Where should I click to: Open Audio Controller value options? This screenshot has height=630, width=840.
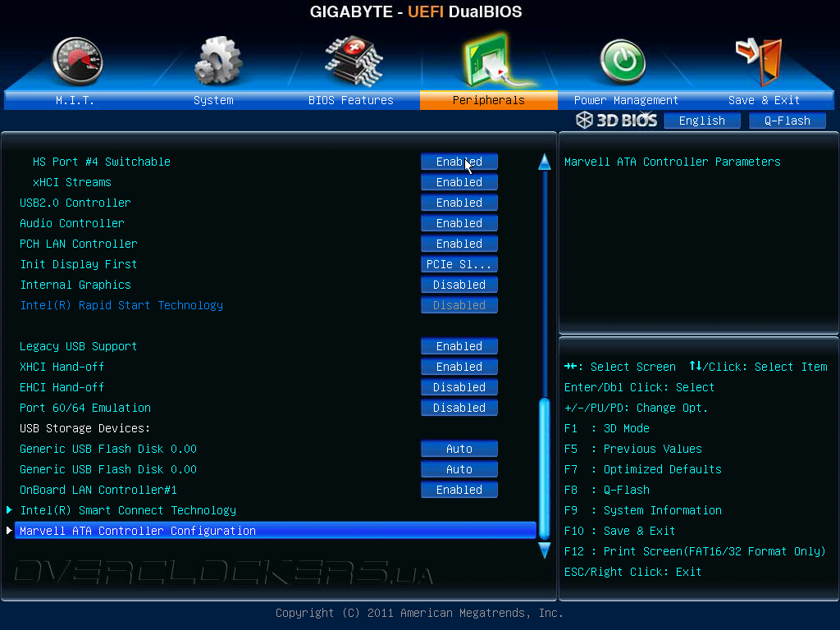[x=459, y=223]
